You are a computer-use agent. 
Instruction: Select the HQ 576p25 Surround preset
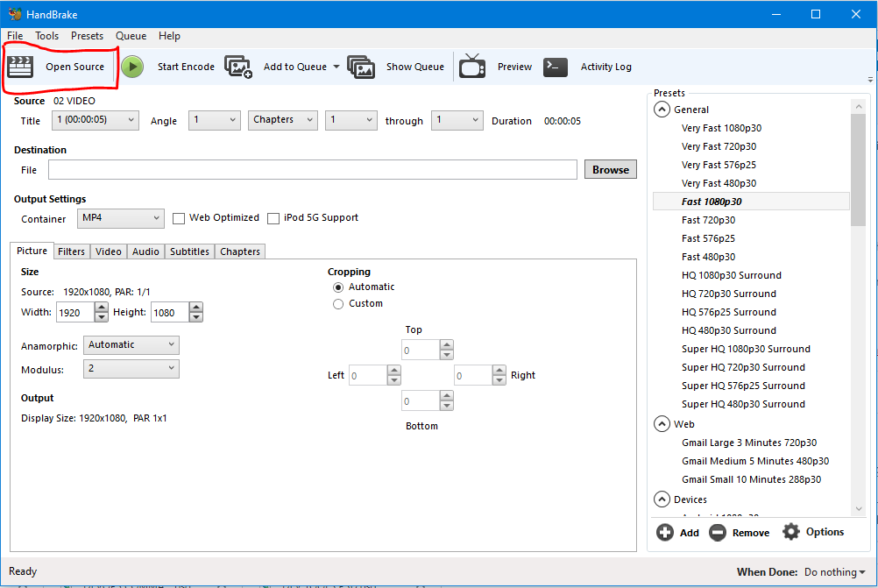[728, 312]
